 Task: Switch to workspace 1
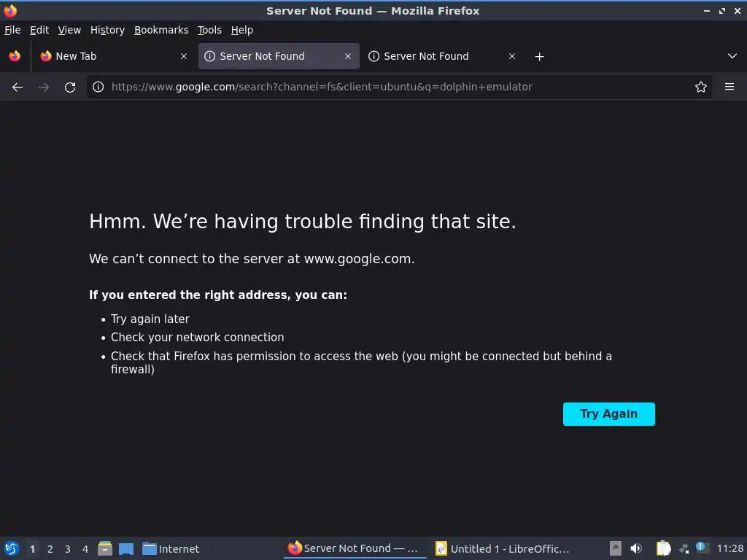32,549
